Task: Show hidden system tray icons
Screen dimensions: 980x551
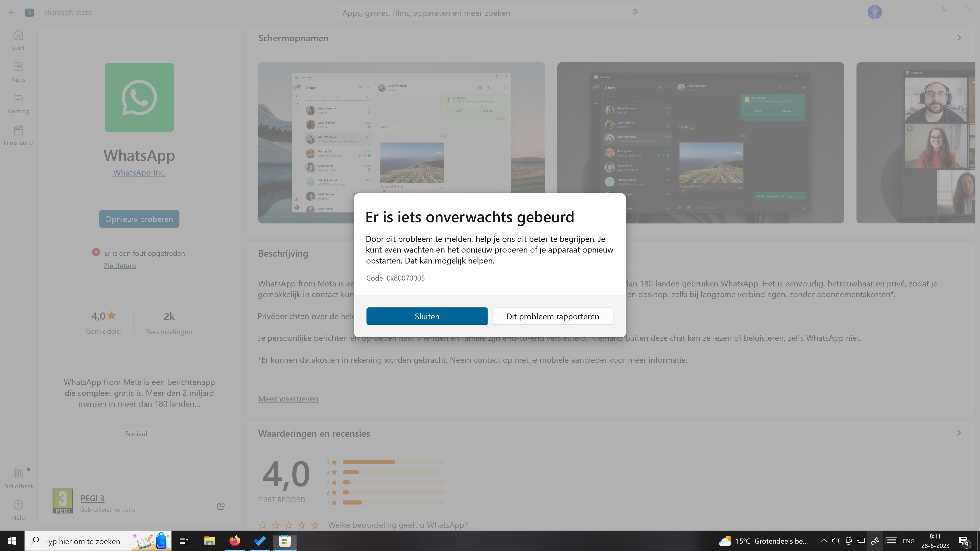Action: click(824, 541)
